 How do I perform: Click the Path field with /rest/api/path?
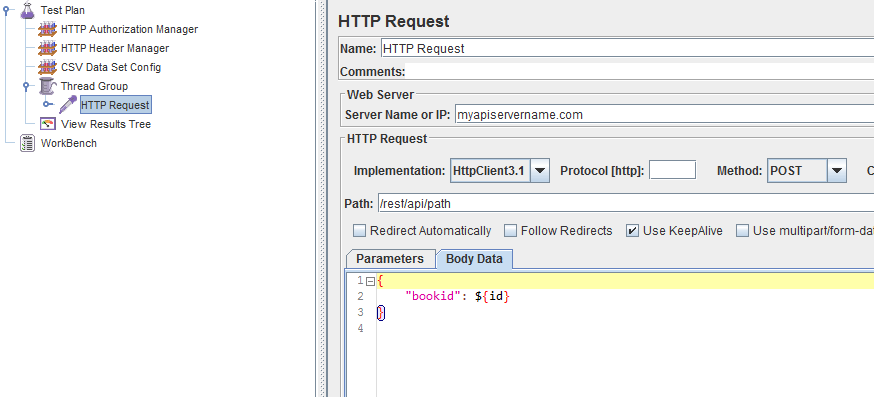click(626, 204)
